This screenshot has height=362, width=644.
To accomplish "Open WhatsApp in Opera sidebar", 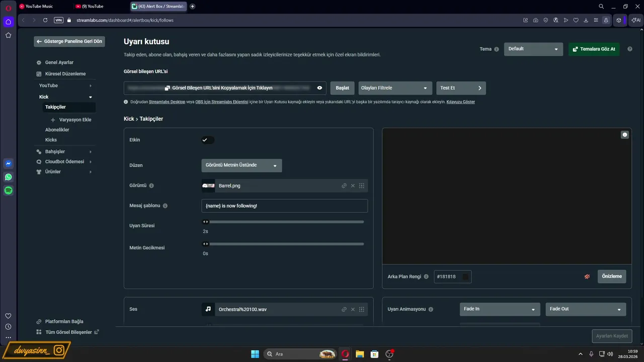I will coord(8,177).
